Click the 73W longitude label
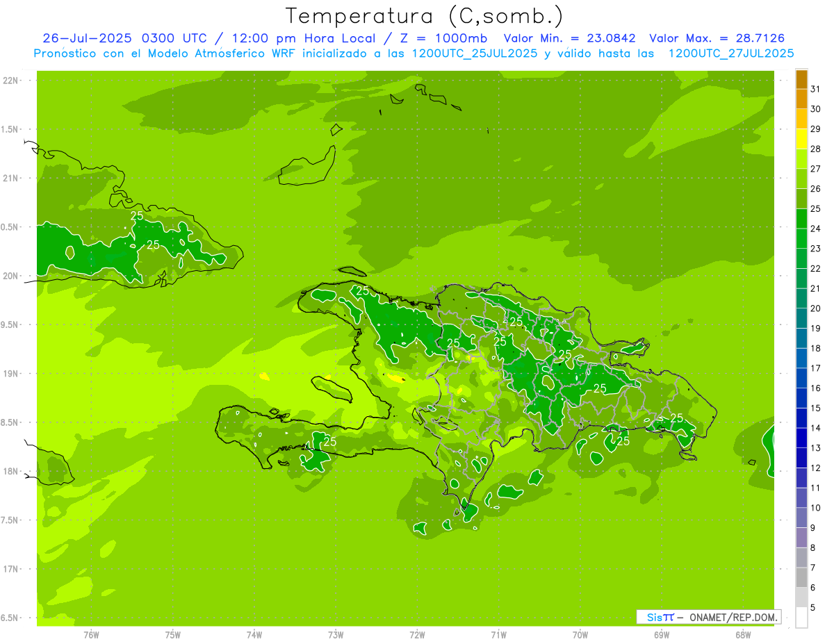Screen dimensions: 834x644 point(336,635)
